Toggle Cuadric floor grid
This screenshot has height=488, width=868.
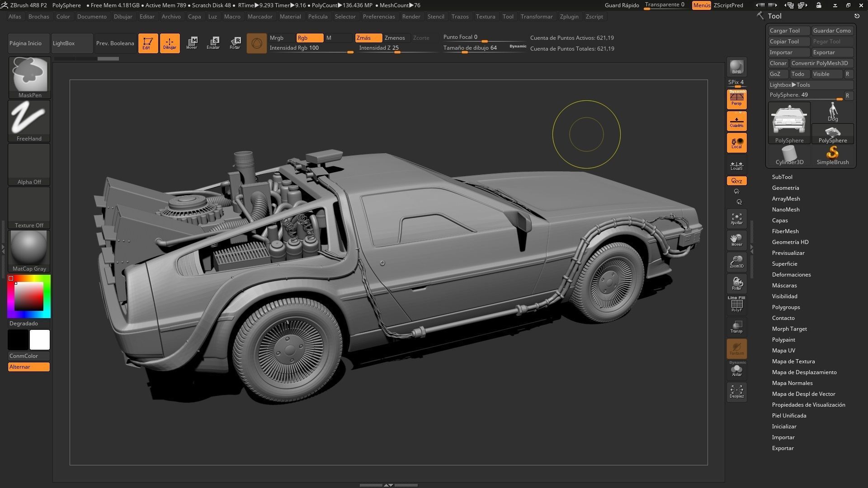(x=736, y=121)
